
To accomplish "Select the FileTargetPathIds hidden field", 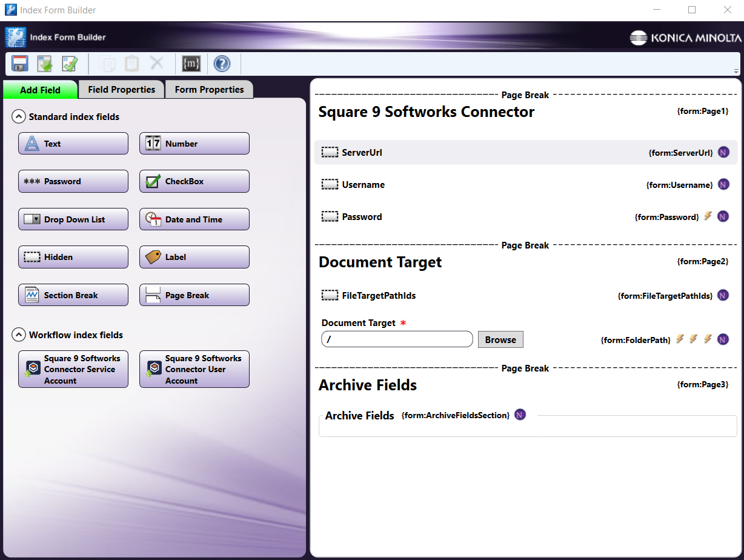I will (x=526, y=296).
